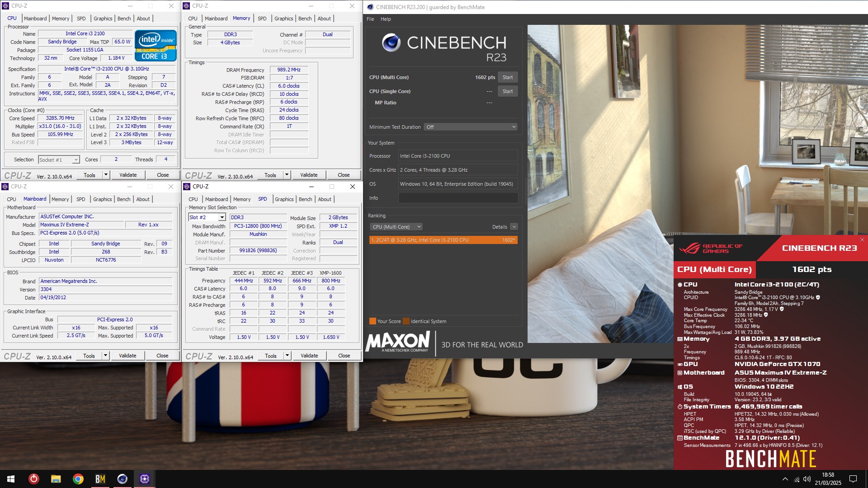Open the CPU (Multi Core) ranking dropdown
The width and height of the screenshot is (868, 488).
[x=396, y=227]
